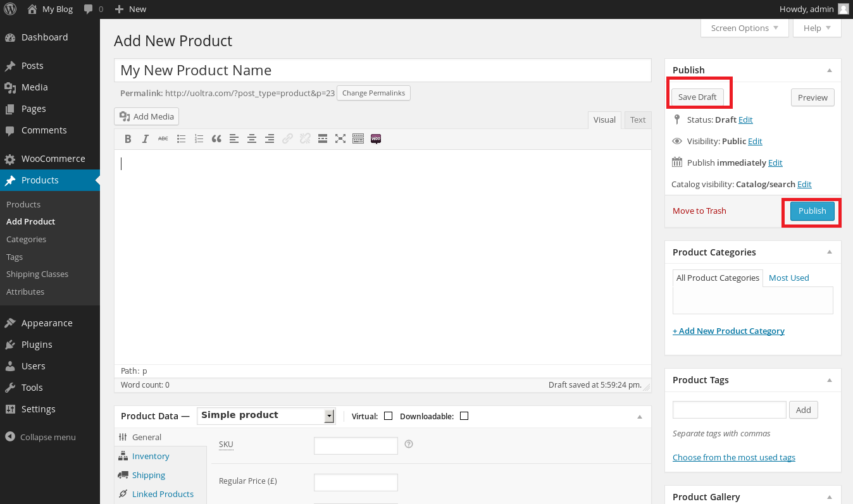The width and height of the screenshot is (853, 504).
Task: Collapse the admin sidebar menu
Action: pos(40,437)
